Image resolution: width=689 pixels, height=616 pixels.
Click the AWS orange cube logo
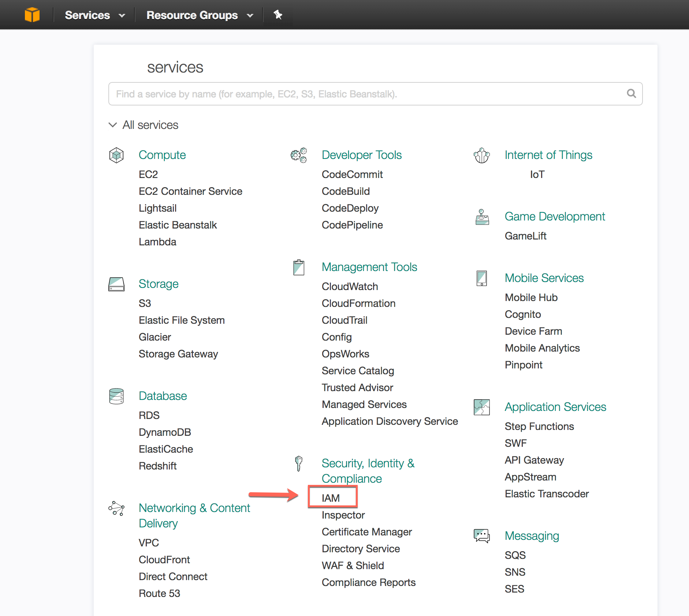tap(32, 15)
